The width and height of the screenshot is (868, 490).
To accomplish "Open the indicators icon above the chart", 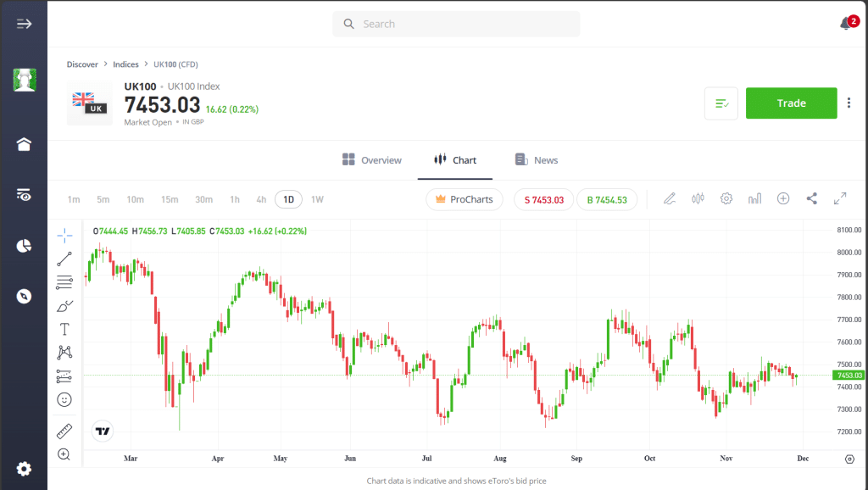I will tap(753, 198).
